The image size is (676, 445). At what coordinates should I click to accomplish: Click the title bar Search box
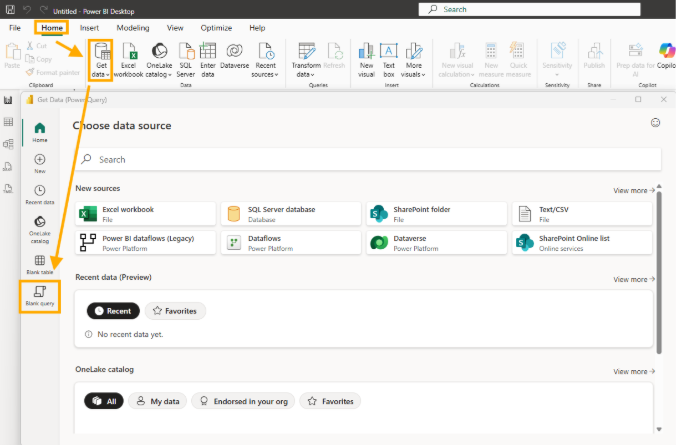click(529, 9)
